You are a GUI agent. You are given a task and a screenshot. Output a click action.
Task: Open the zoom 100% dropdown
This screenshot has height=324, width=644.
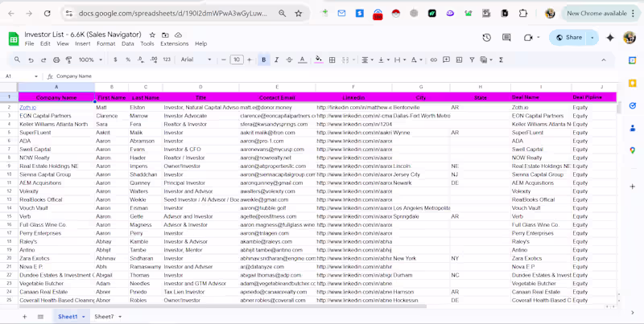coord(89,59)
